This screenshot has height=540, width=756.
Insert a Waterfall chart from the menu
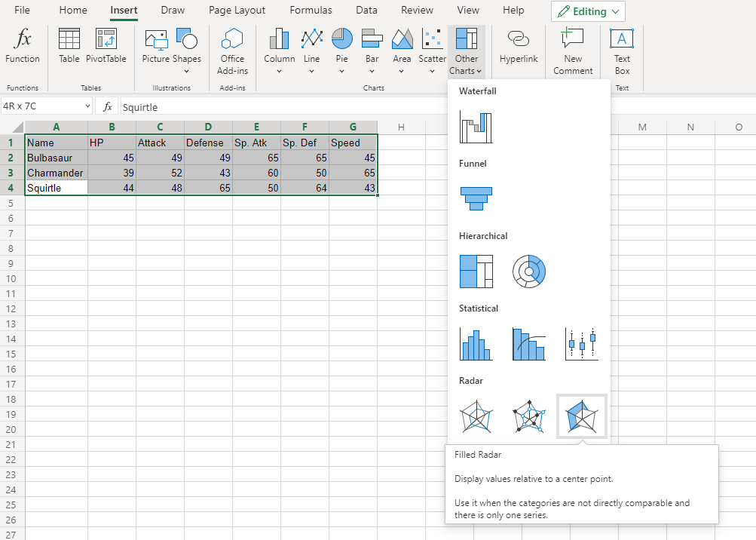click(476, 127)
